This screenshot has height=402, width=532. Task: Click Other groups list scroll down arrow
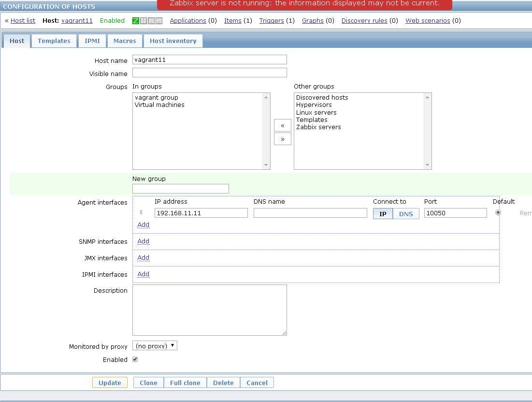tap(427, 165)
